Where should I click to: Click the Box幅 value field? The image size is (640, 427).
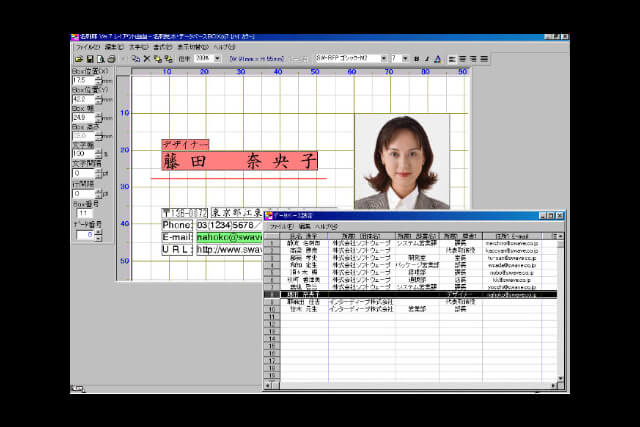[83, 118]
